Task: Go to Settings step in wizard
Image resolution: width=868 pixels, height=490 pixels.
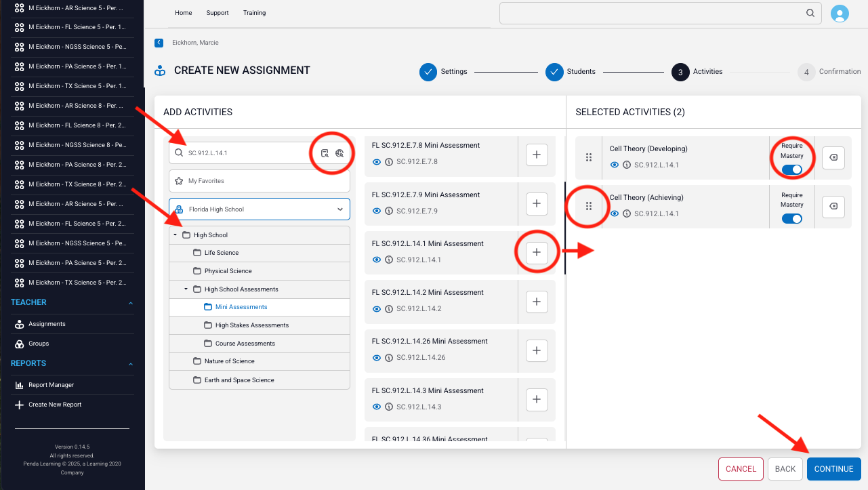Action: point(443,72)
